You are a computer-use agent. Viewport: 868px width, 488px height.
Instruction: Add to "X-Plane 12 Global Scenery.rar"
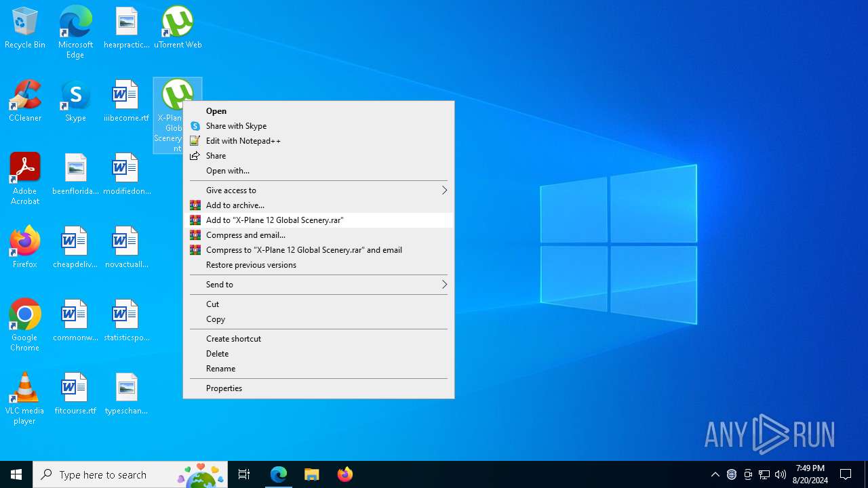[x=319, y=220]
